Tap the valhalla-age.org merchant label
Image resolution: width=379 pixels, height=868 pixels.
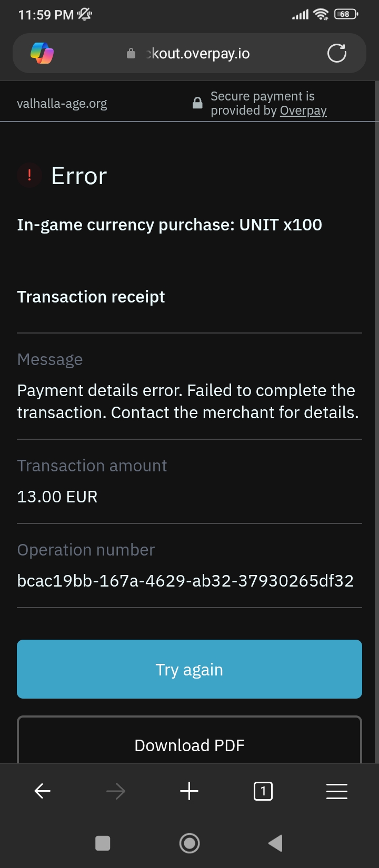[62, 104]
